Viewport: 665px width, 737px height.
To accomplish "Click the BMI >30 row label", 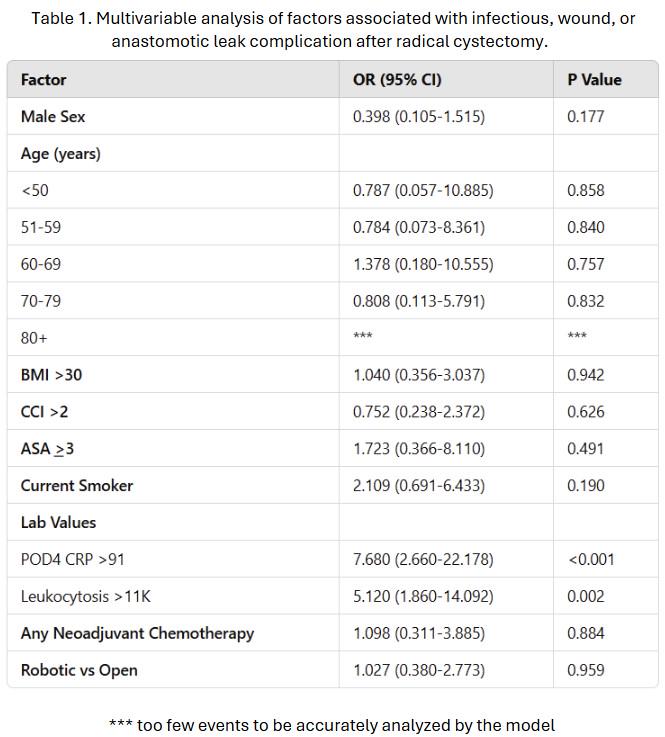I will [x=51, y=375].
